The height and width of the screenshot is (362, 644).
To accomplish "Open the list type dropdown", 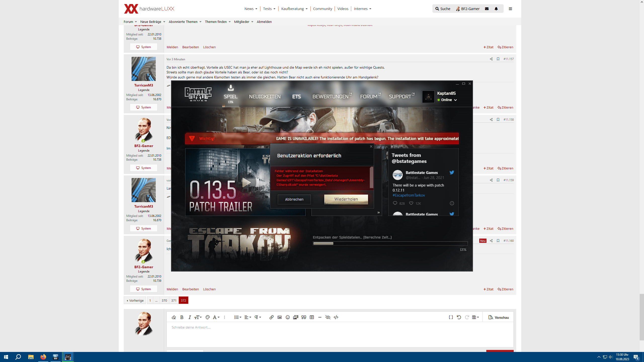I will [x=238, y=317].
